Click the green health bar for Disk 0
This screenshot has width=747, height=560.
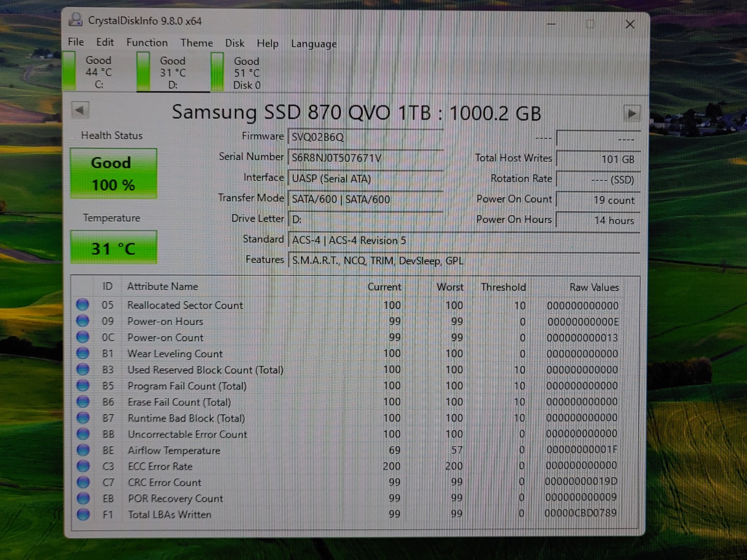coord(217,73)
